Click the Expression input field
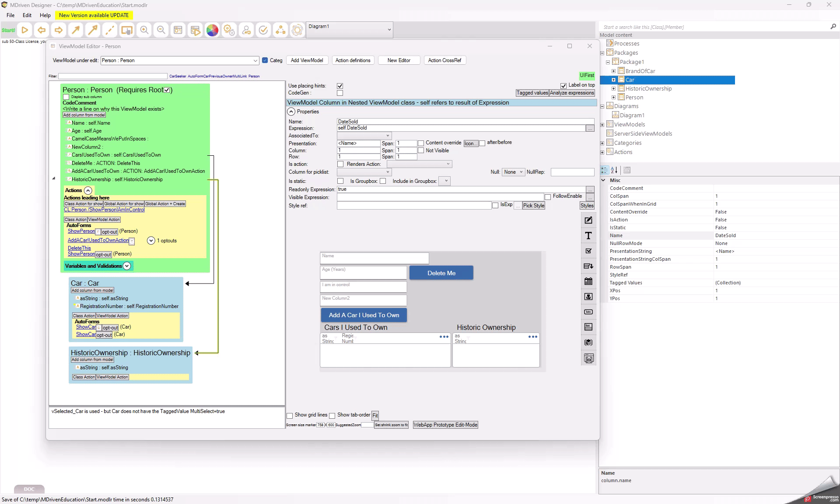This screenshot has width=840, height=504. click(461, 128)
